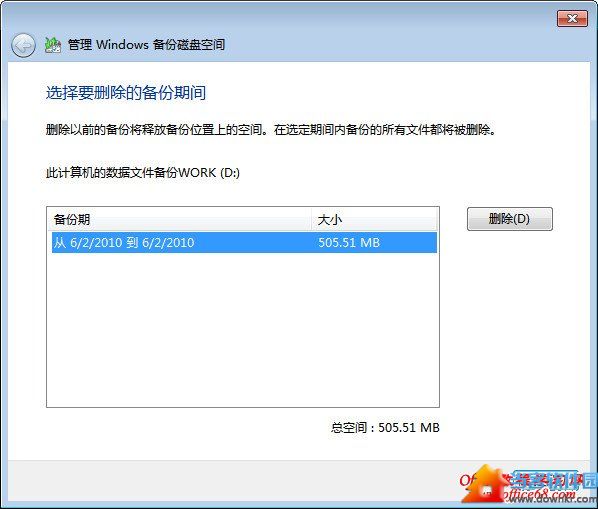This screenshot has width=598, height=509.
Task: Click empty area of the backup list
Action: (243, 329)
